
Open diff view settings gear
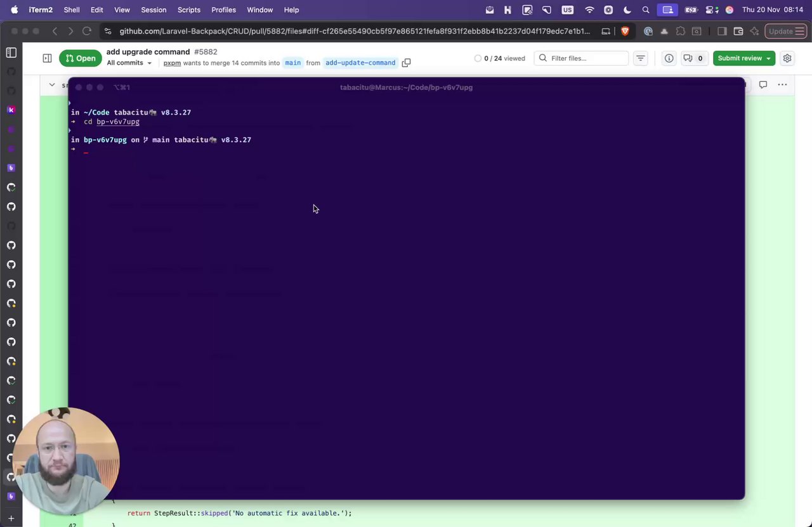tap(787, 58)
